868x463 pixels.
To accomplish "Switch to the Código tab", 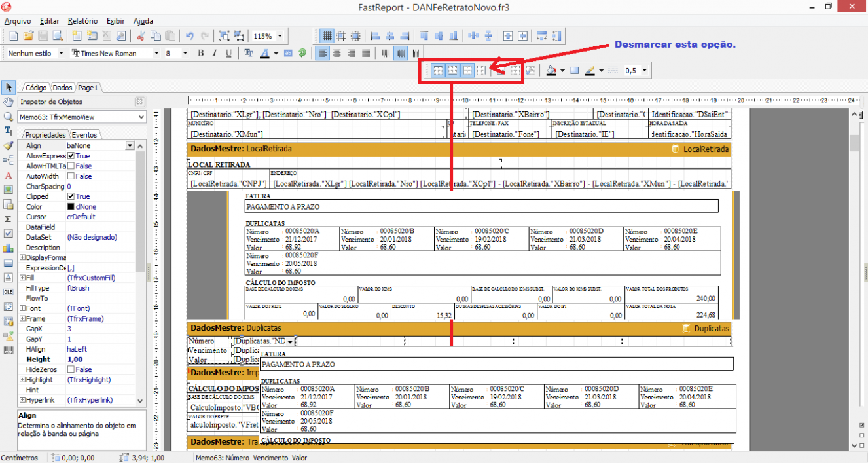I will click(36, 88).
